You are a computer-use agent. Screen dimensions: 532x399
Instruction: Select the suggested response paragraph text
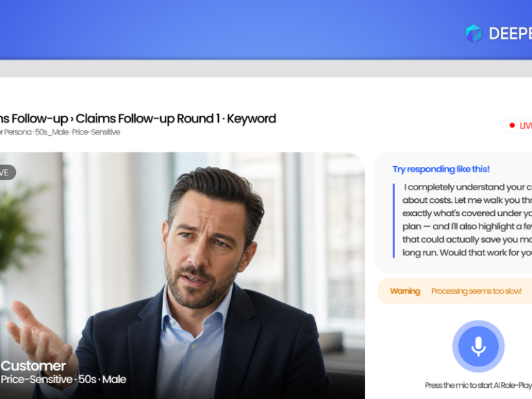[467, 220]
